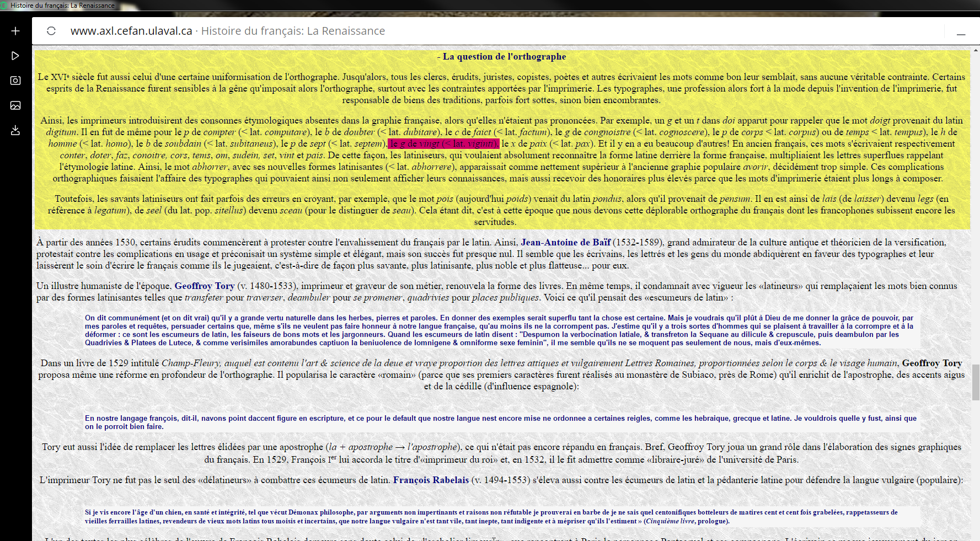Click the www.axl.cefan.ulaval.ca address field
This screenshot has height=541, width=980.
click(131, 31)
